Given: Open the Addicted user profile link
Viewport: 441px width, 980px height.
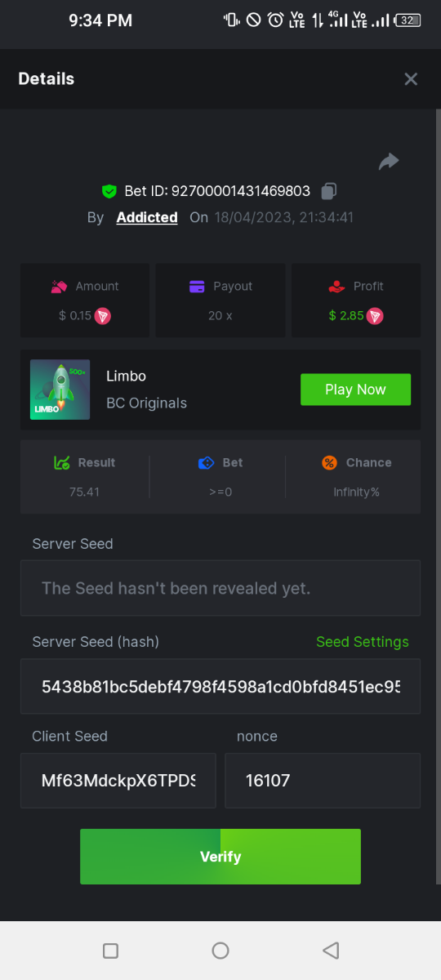Looking at the screenshot, I should click(147, 217).
